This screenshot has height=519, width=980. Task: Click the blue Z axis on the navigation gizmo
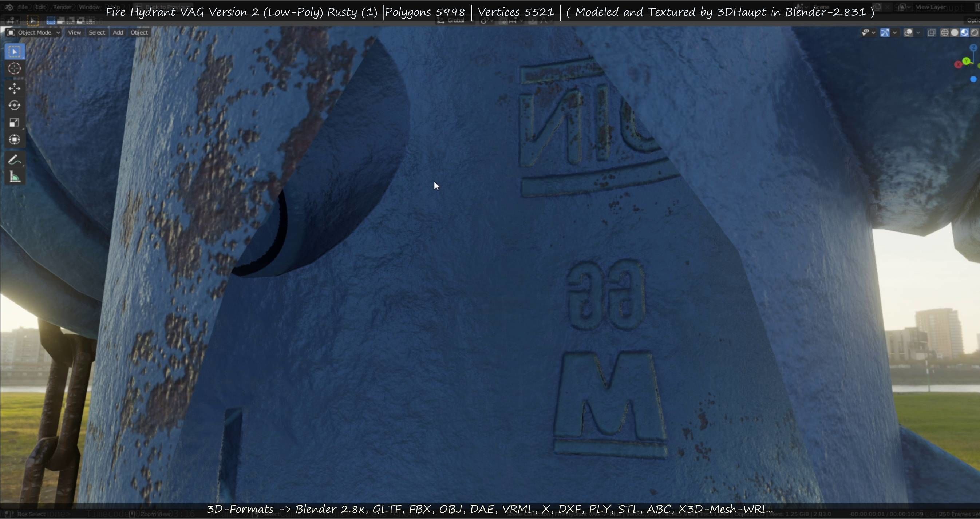[x=973, y=48]
